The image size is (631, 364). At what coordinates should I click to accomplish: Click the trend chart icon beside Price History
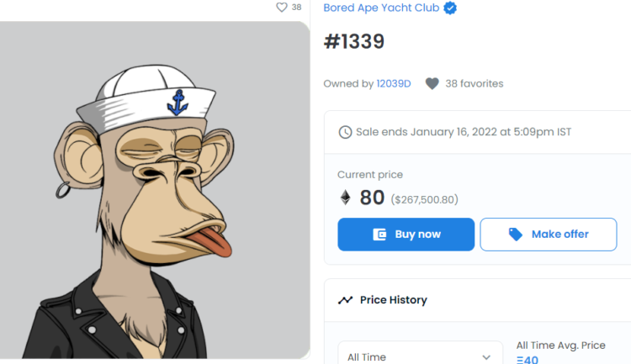tap(345, 300)
